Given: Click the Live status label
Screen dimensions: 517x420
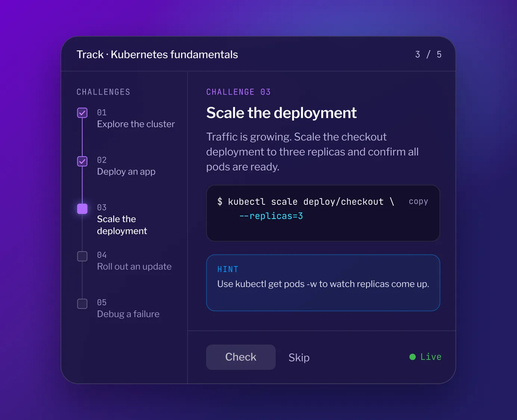Looking at the screenshot, I should click(x=431, y=357).
